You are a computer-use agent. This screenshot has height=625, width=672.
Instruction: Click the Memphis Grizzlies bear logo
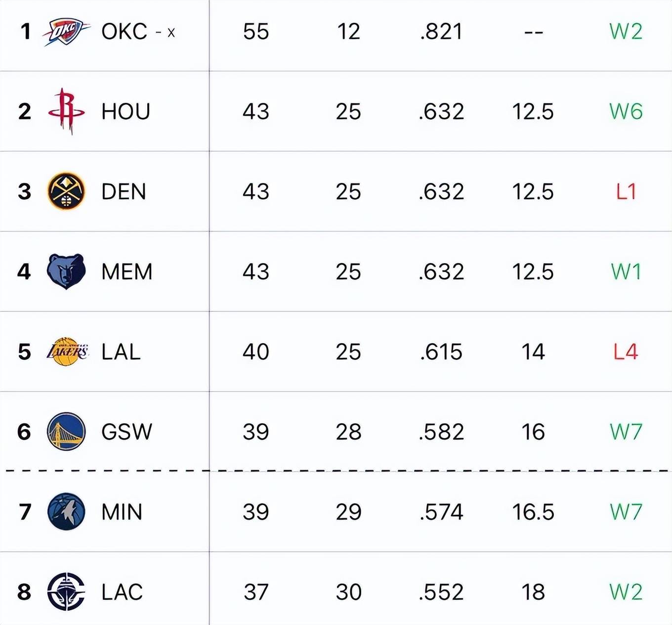pyautogui.click(x=66, y=271)
